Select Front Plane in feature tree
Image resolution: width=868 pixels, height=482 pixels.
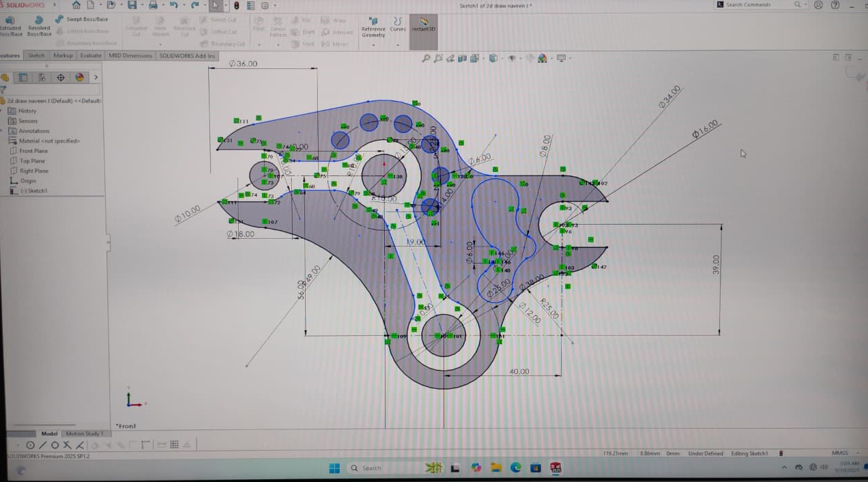(33, 151)
